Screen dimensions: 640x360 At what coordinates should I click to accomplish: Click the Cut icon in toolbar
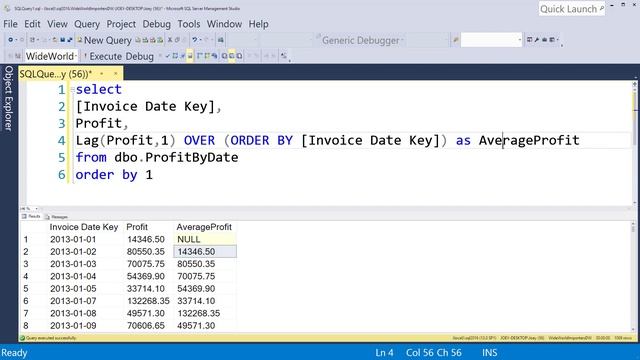point(170,40)
